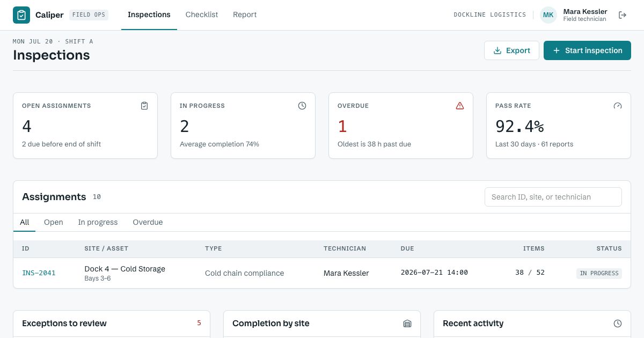Click the assignments search field
644x338 pixels.
[553, 197]
